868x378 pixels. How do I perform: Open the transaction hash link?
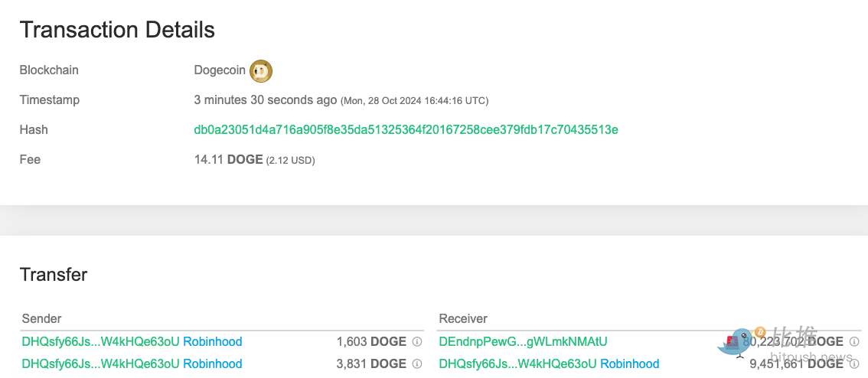(406, 130)
